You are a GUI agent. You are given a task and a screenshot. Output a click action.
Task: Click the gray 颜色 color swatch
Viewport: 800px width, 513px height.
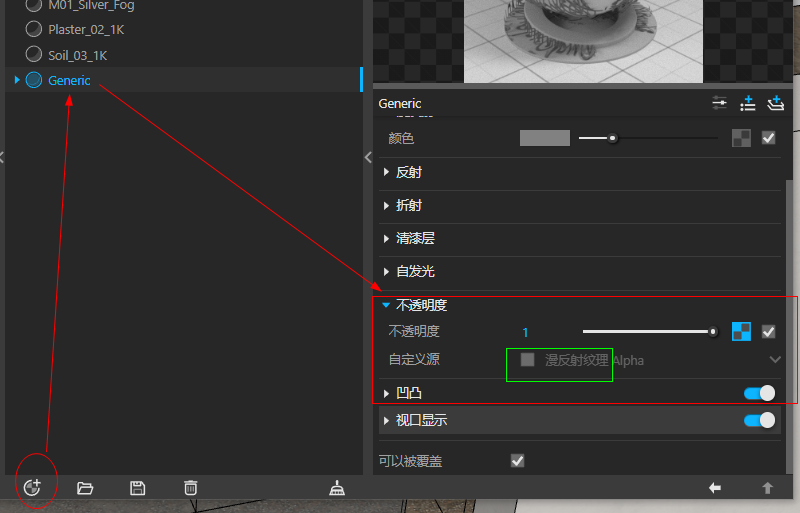tap(544, 138)
